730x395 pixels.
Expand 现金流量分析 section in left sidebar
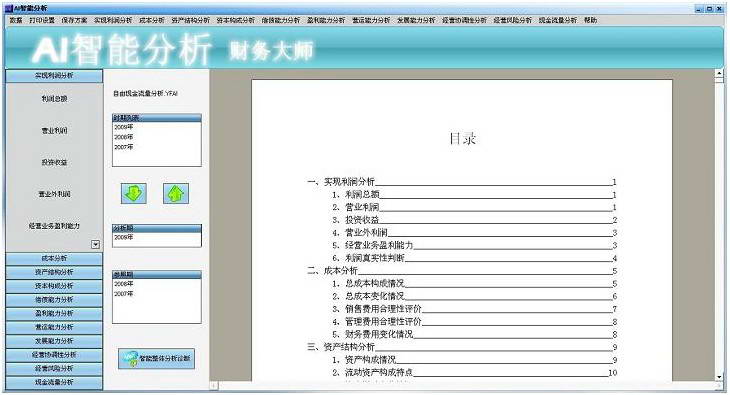click(x=54, y=382)
